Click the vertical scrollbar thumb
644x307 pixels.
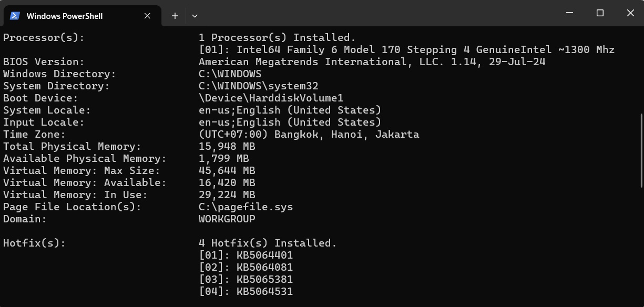click(x=641, y=150)
